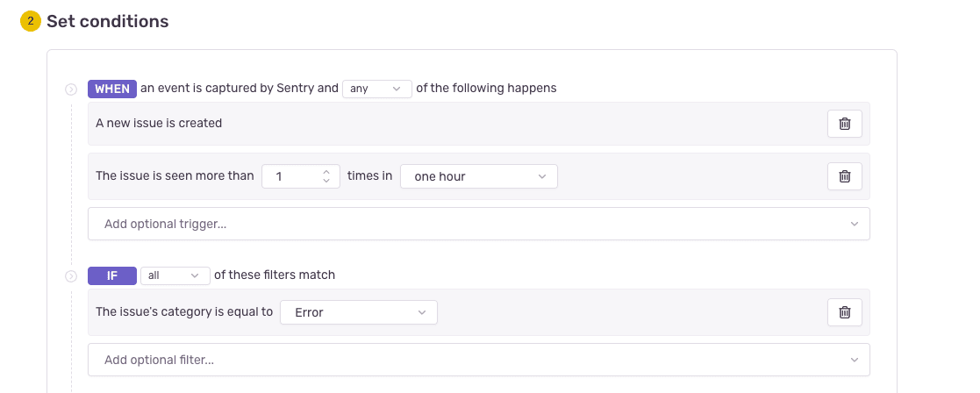
Task: Open the "all" filter match dropdown
Action: [175, 275]
